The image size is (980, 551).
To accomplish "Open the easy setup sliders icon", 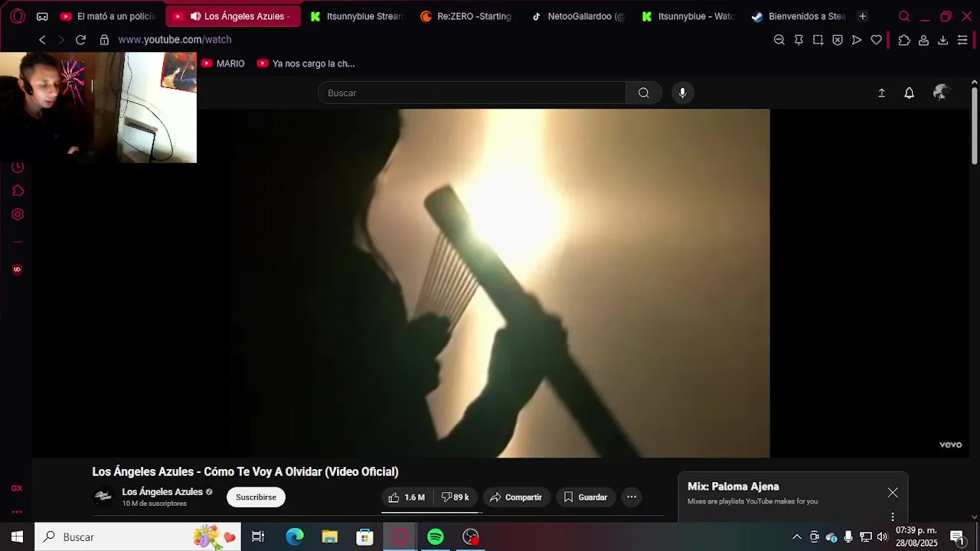I will pyautogui.click(x=962, y=40).
